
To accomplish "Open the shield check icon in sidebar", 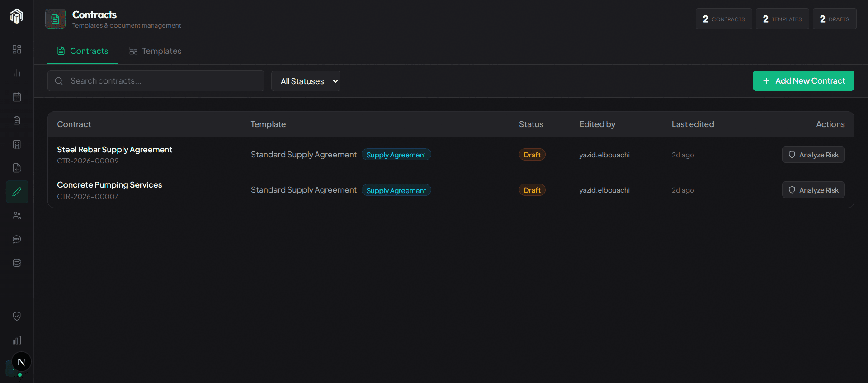I will [17, 316].
